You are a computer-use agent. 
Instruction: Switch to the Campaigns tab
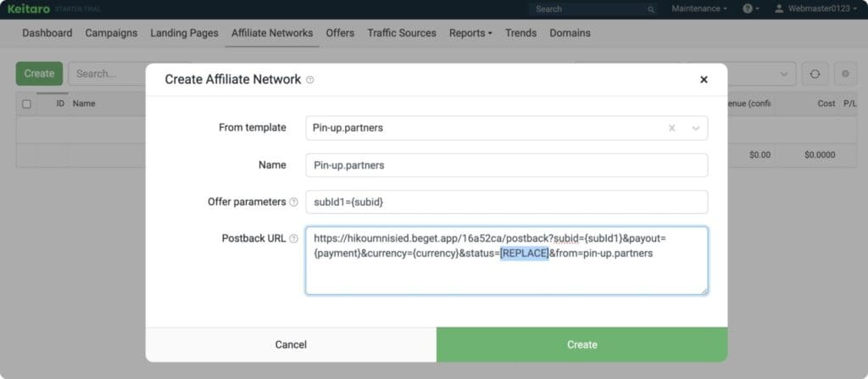pyautogui.click(x=111, y=33)
